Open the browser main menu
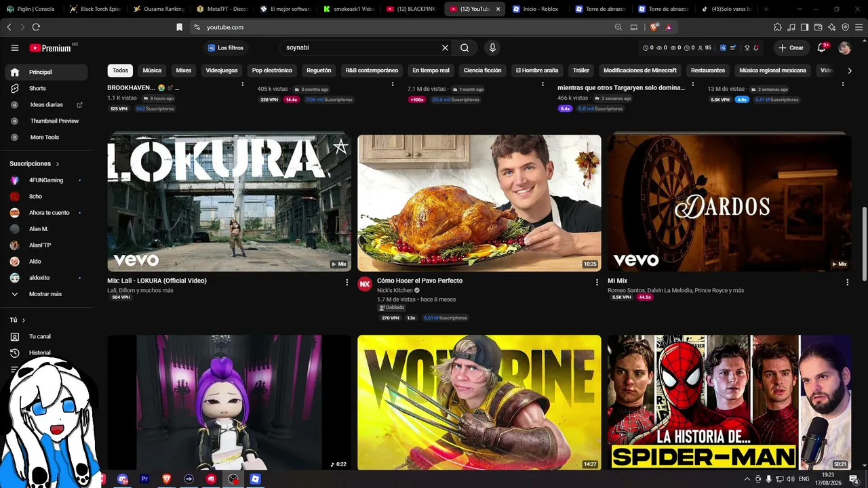The height and width of the screenshot is (488, 868). pos(859,27)
